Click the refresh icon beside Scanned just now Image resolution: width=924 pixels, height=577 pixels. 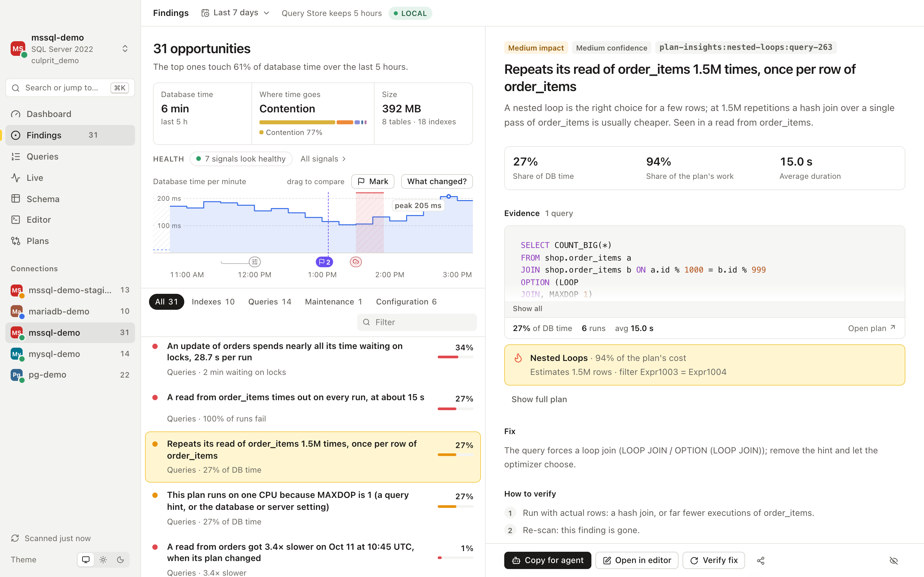click(15, 538)
